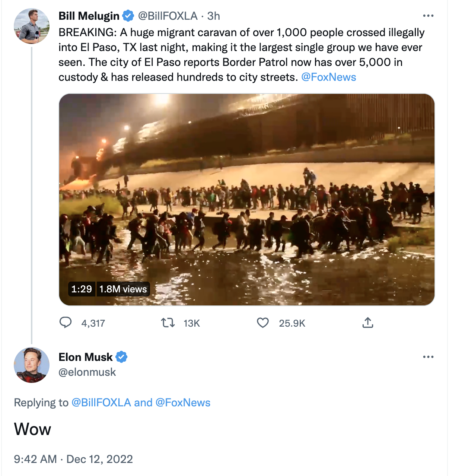Image resolution: width=449 pixels, height=476 pixels.
Task: Click the @BillFOXLA handle beside Bill's name
Action: tap(168, 16)
